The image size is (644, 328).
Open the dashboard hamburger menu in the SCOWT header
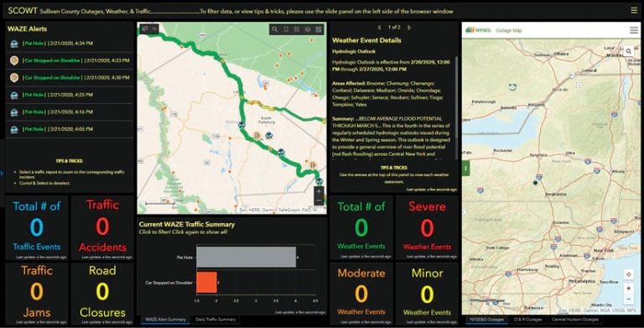[634, 11]
